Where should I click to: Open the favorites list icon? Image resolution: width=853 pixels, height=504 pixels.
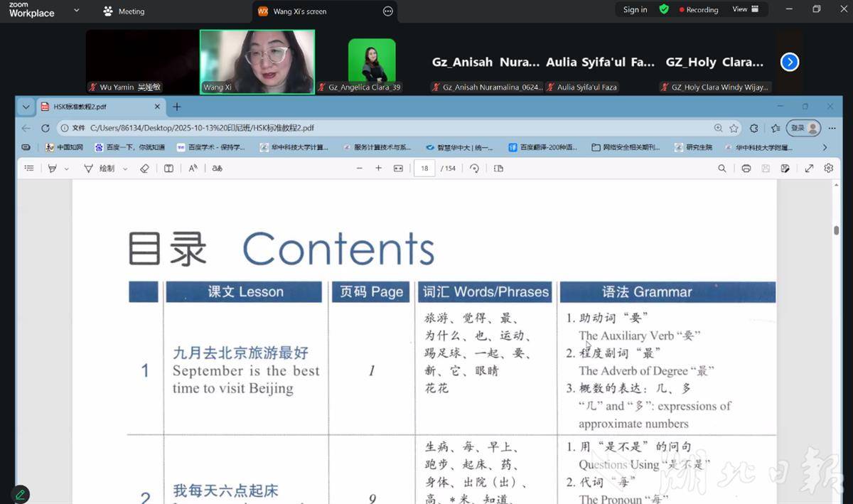[776, 128]
